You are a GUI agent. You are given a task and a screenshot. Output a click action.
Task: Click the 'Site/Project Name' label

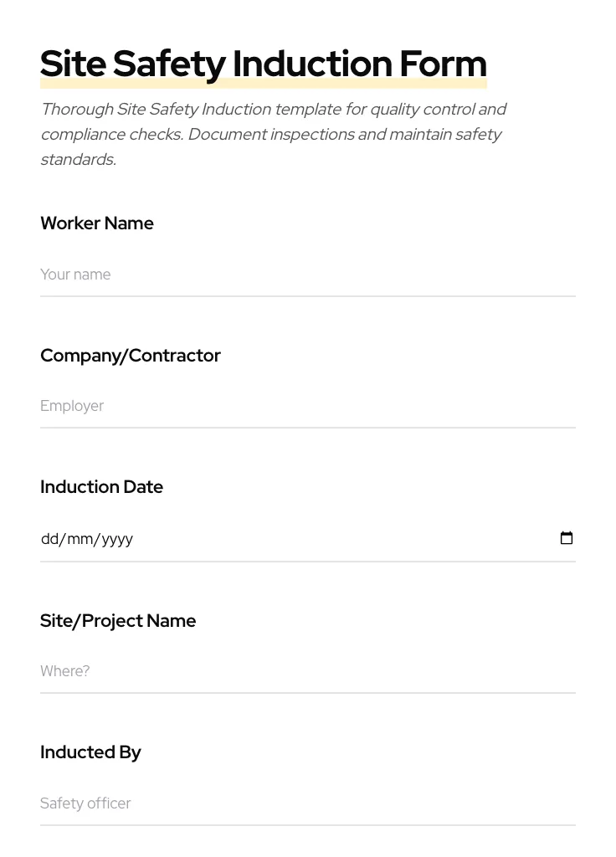pyautogui.click(x=118, y=620)
